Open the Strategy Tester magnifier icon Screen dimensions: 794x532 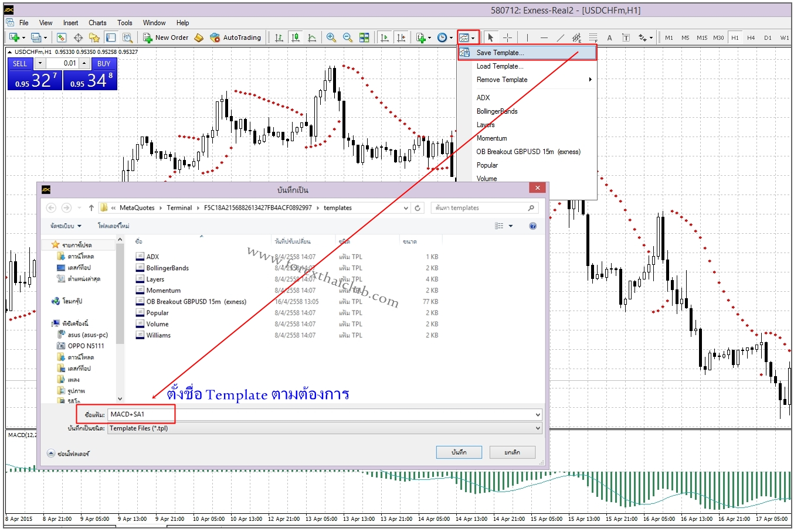(x=127, y=37)
